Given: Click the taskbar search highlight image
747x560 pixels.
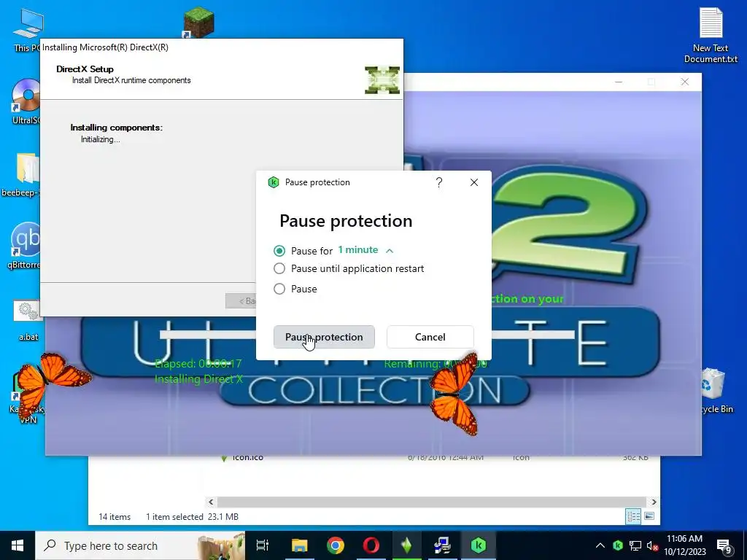Looking at the screenshot, I should pos(221,545).
